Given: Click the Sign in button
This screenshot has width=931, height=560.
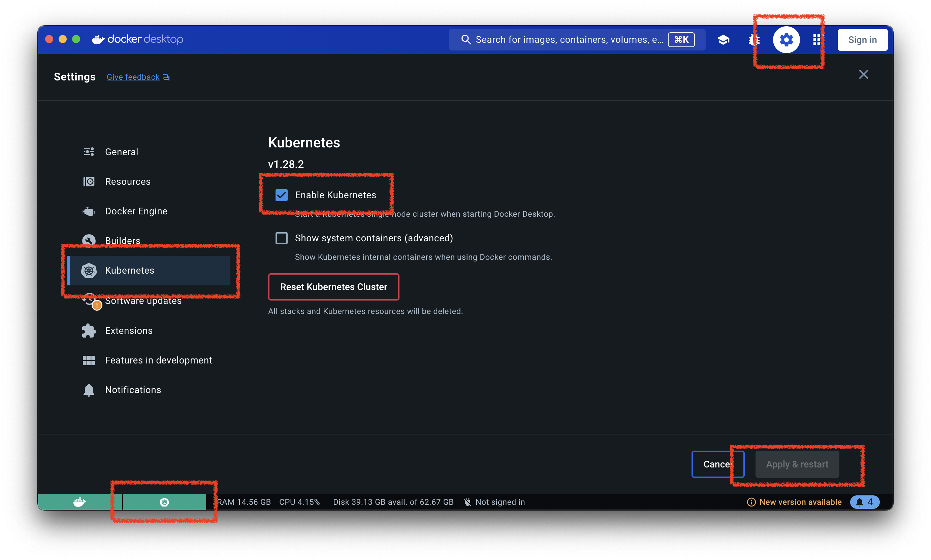Looking at the screenshot, I should pyautogui.click(x=862, y=40).
